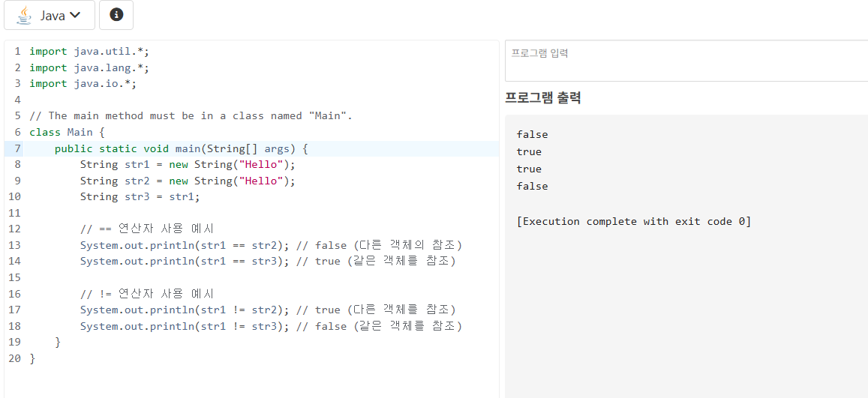The image size is (868, 398).
Task: Expand the chevron next to Java
Action: point(75,16)
